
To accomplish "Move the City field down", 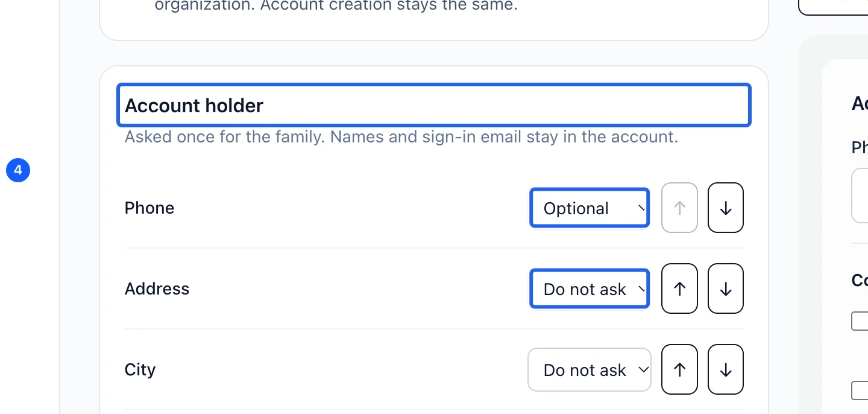I will tap(726, 369).
